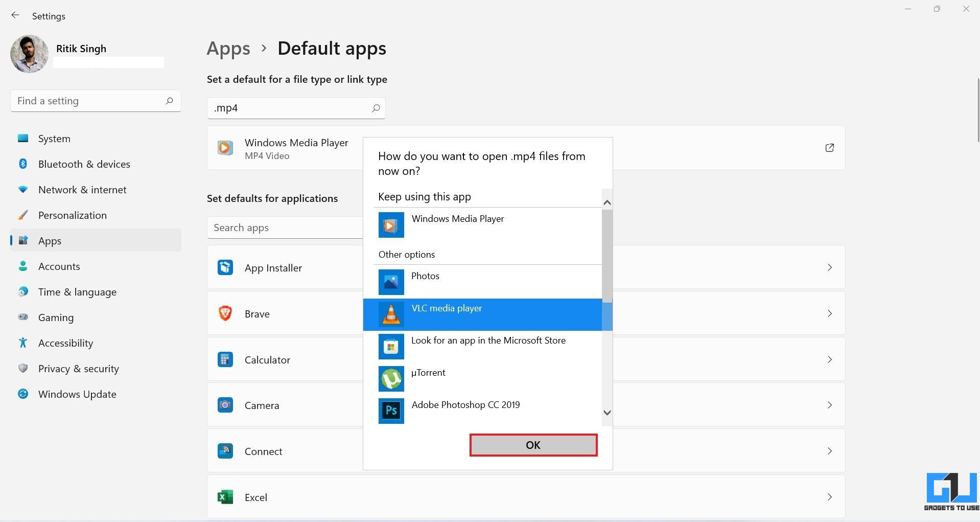980x522 pixels.
Task: Click the Privacy shield icon
Action: pos(23,368)
